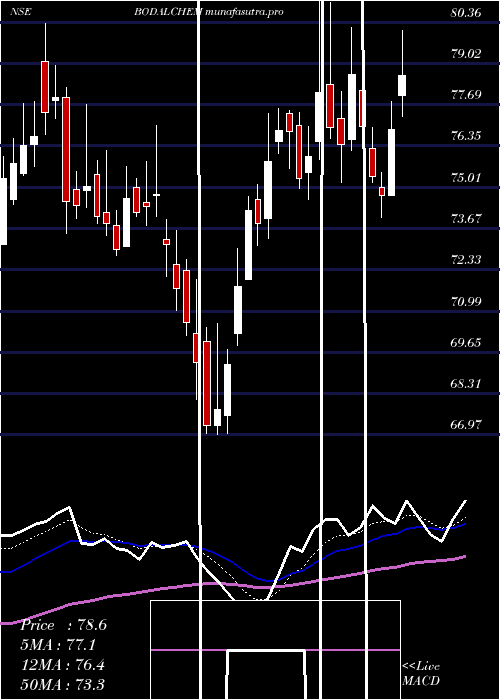Screen dimensions: 500x700
Task: Select the 76.35 price axis label
Action: coord(466,136)
